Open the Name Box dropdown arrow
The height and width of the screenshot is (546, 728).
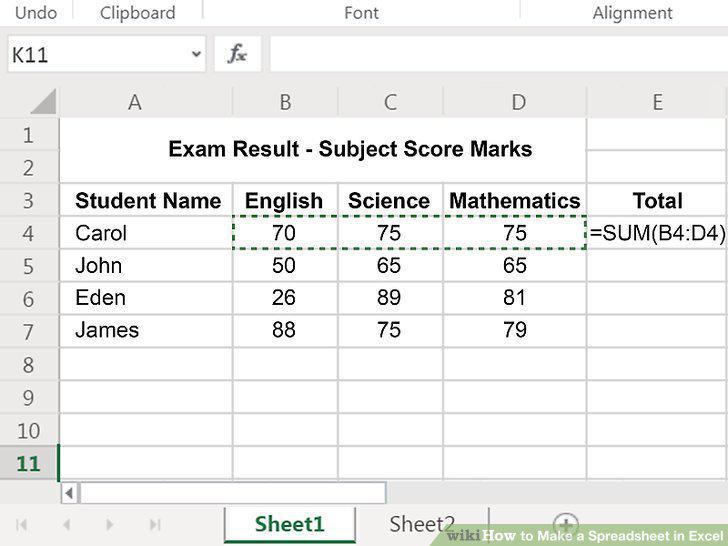[x=196, y=54]
